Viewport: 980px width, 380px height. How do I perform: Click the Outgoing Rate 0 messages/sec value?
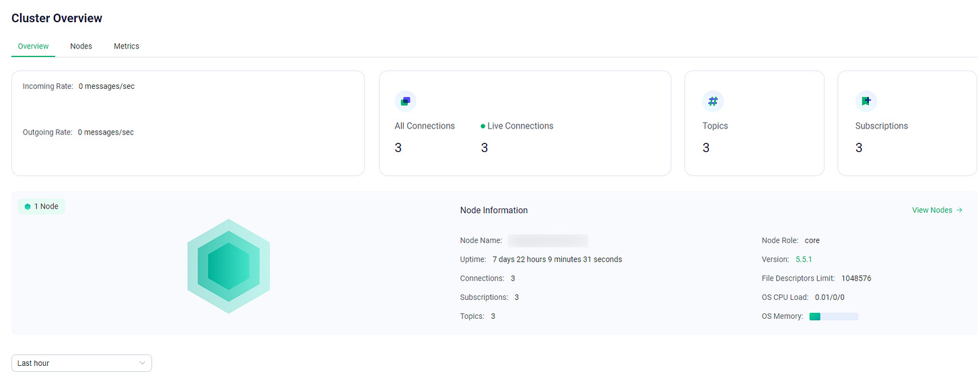106,132
